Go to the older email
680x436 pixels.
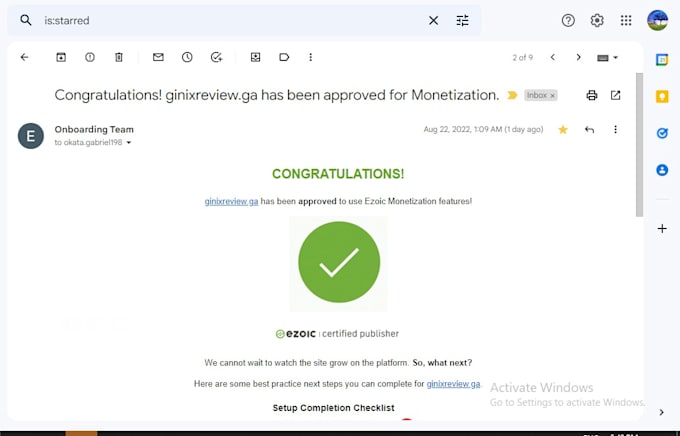click(578, 57)
